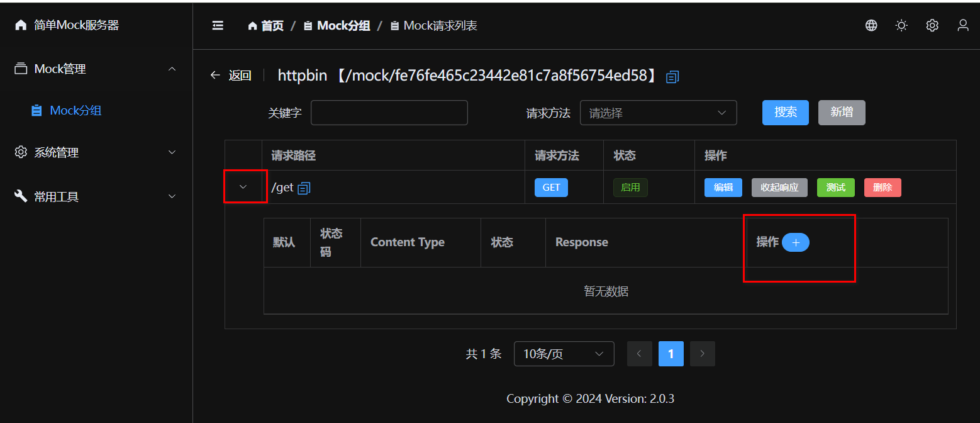Open the settings gear icon in header
This screenshot has width=980, height=423.
point(932,26)
